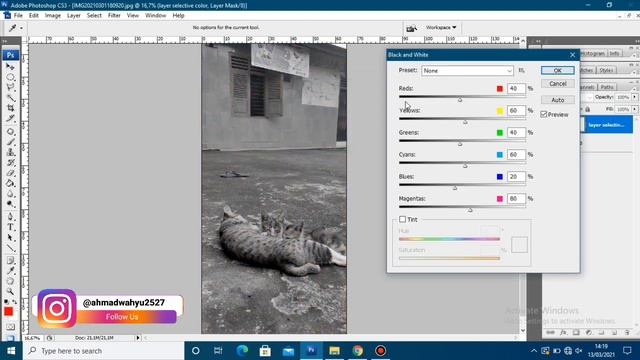Click the Auto button
Viewport: 640px width, 360px height.
click(x=558, y=100)
